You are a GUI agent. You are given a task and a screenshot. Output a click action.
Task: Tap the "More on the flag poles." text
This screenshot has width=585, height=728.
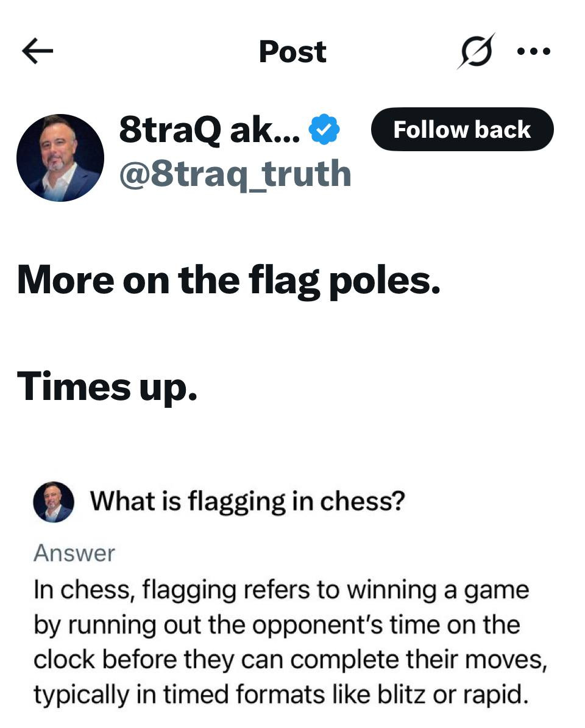pyautogui.click(x=229, y=280)
